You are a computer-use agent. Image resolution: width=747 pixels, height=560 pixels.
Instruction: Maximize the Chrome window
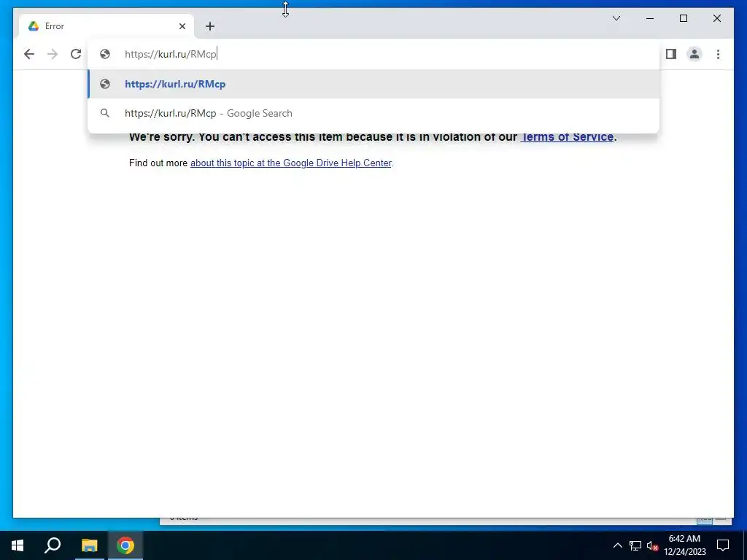click(683, 18)
